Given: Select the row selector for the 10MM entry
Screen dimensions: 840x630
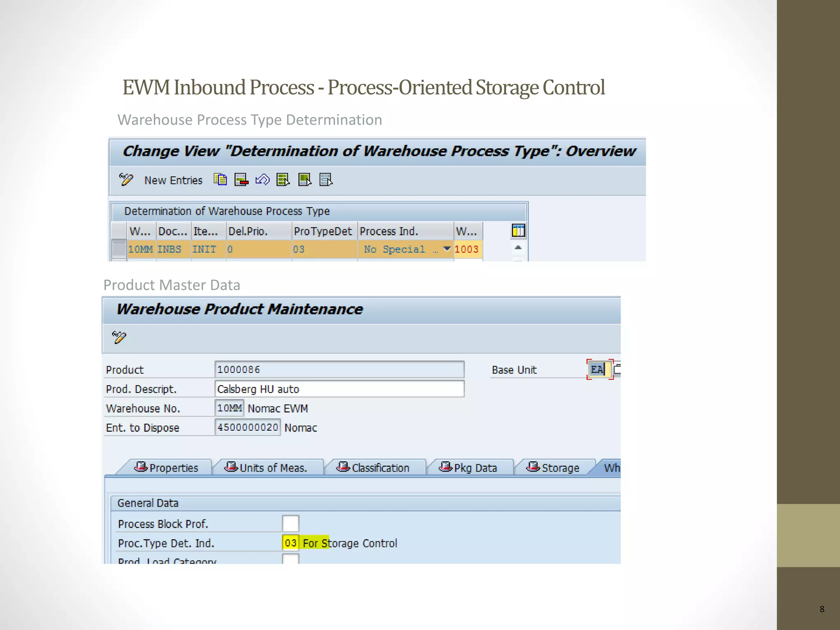Looking at the screenshot, I should (119, 249).
